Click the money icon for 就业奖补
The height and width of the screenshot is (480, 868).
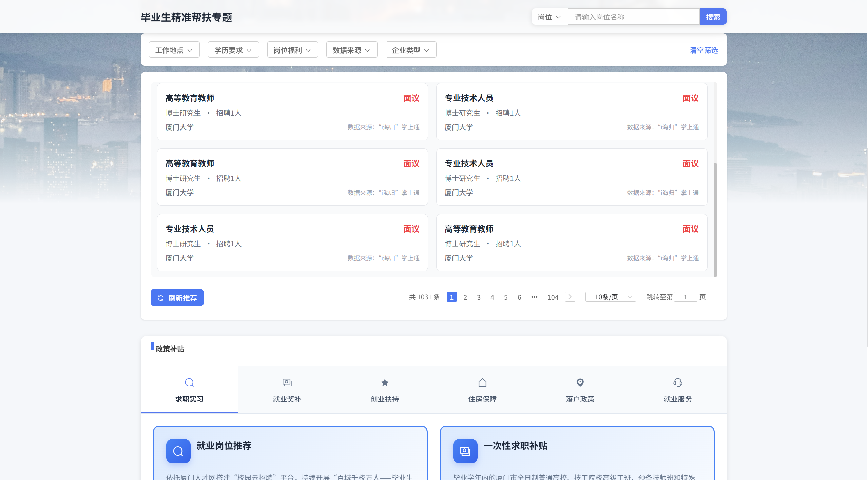[287, 383]
